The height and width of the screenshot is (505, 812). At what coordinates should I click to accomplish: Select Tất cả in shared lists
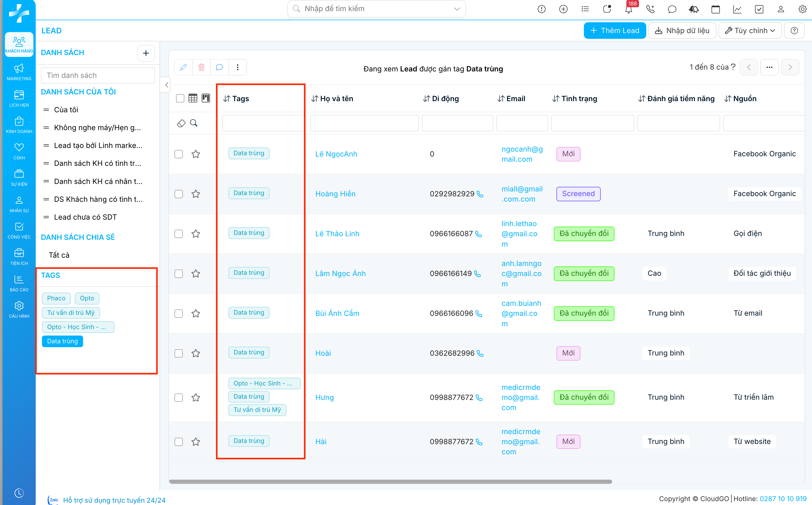click(59, 255)
